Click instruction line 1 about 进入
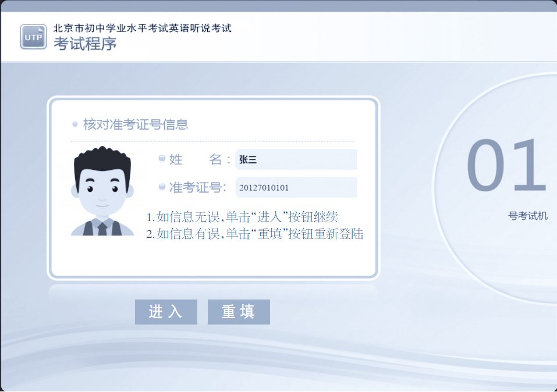 pyautogui.click(x=242, y=216)
